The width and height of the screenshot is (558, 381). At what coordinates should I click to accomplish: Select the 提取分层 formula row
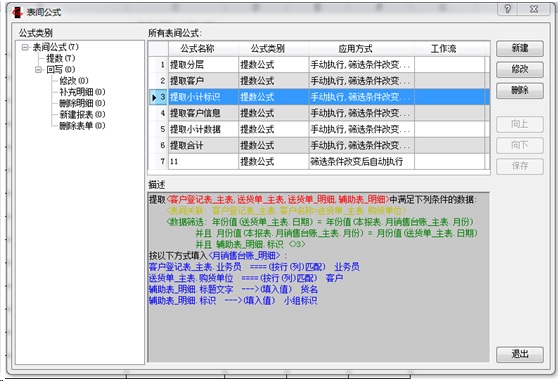(x=319, y=65)
